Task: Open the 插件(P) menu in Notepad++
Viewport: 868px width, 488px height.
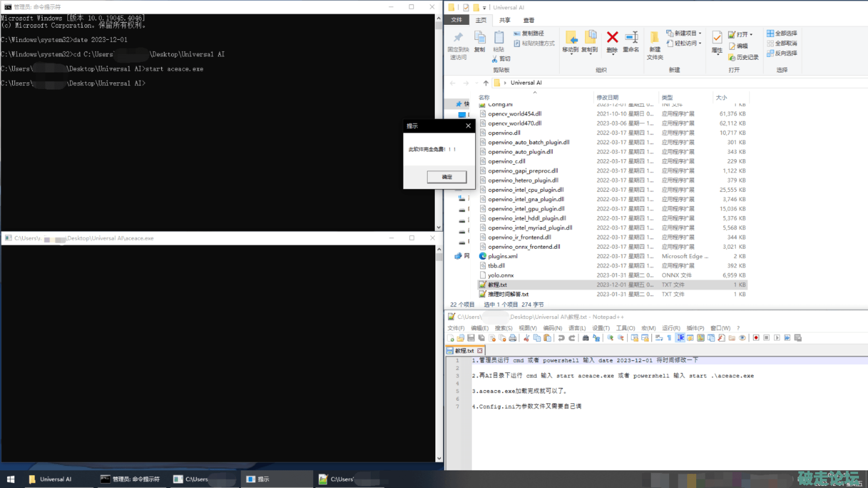Action: pyautogui.click(x=695, y=328)
